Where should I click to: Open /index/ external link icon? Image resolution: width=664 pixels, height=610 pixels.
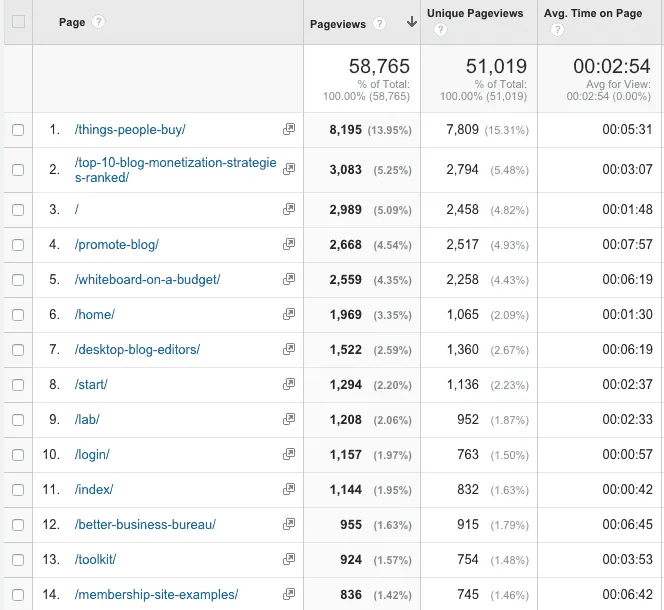[289, 489]
